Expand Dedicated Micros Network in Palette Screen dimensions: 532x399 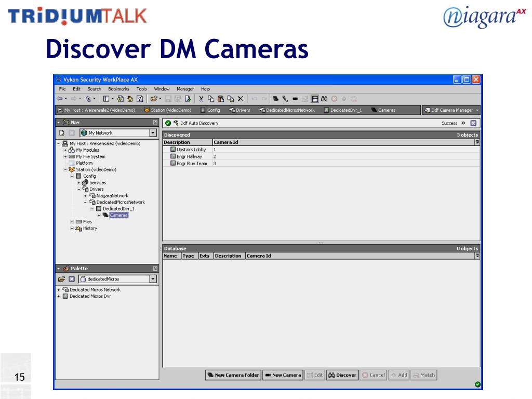pos(58,290)
